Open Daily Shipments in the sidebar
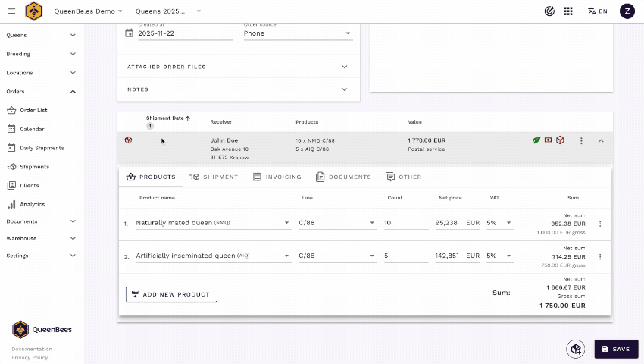644x364 pixels. tap(42, 148)
